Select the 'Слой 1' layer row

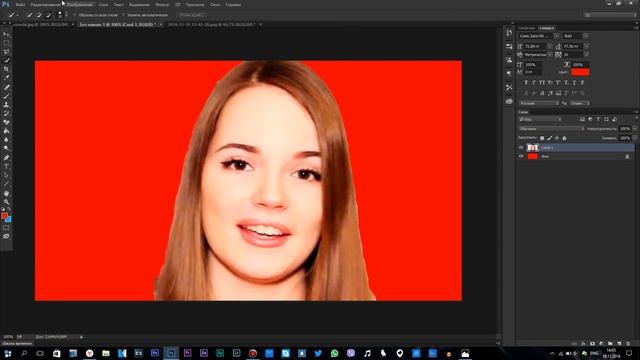580,147
